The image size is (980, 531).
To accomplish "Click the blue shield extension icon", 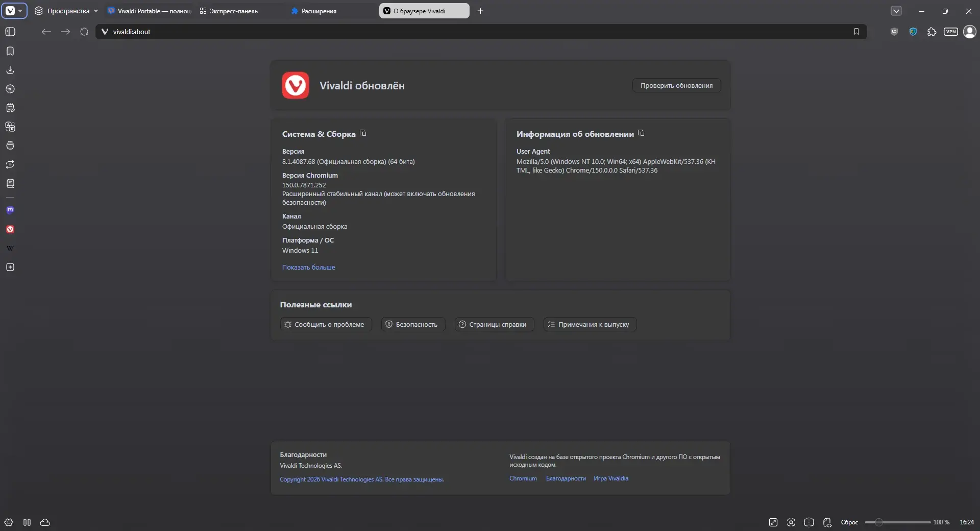I will (913, 32).
